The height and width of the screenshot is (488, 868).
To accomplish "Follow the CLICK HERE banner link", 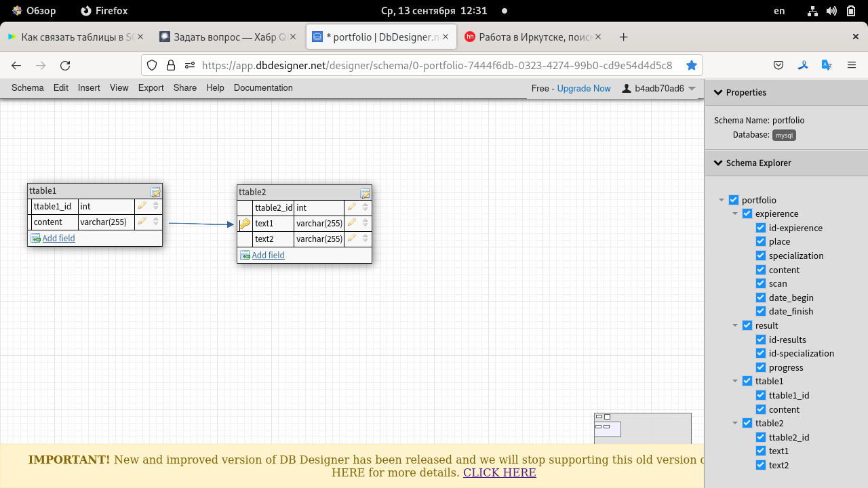I will click(x=500, y=472).
